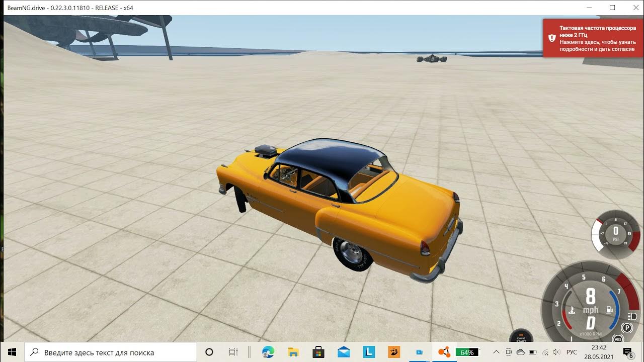Click the Engine Start button

pyautogui.click(x=521, y=336)
